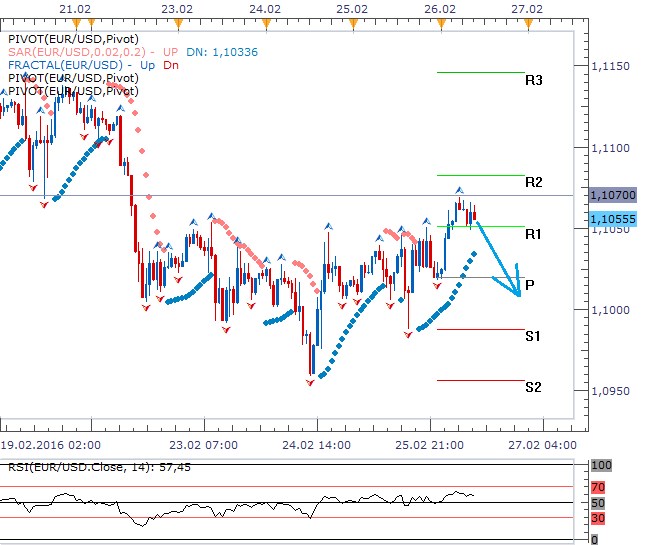Select the R2 pivot level label
The width and height of the screenshot is (646, 545).
point(533,182)
